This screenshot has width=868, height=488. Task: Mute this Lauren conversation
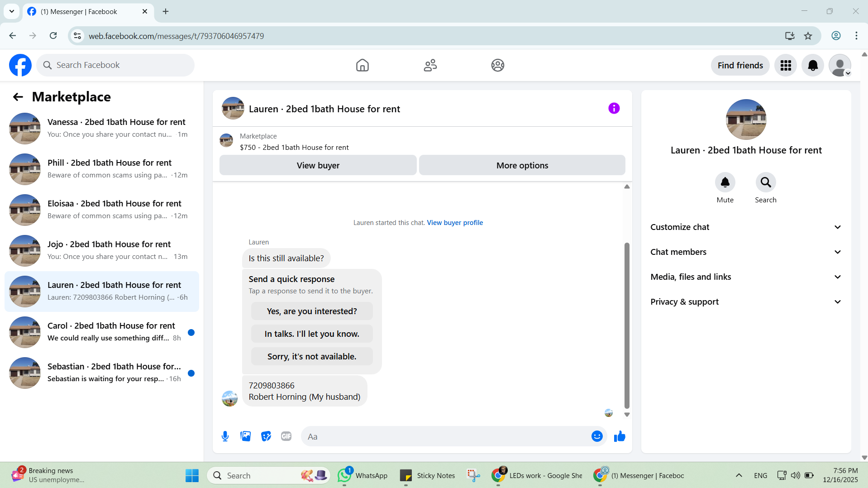click(x=725, y=182)
